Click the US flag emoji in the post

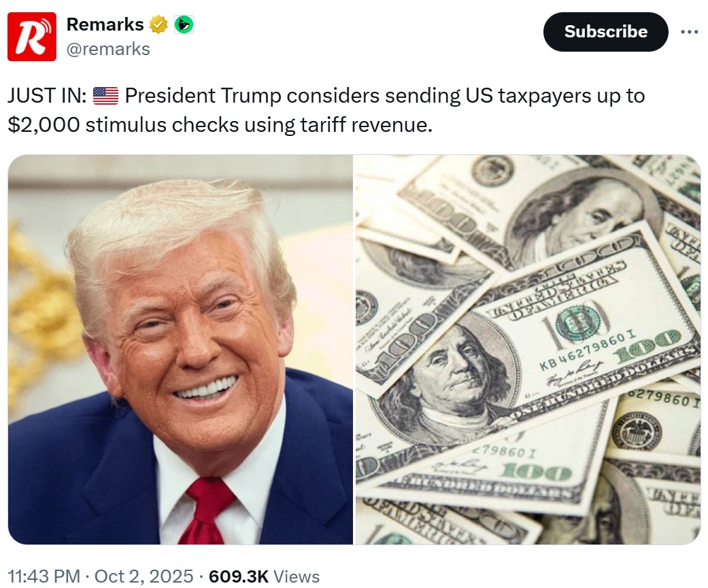coord(105,96)
